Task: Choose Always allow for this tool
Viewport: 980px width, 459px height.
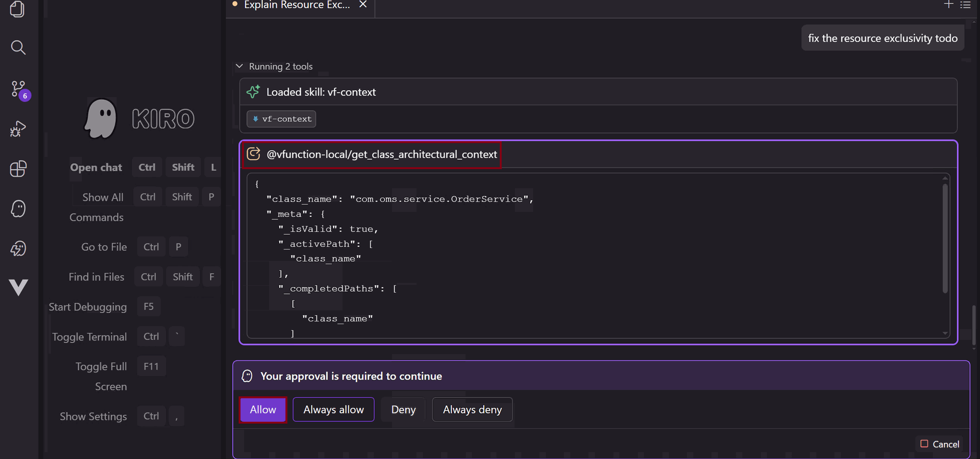Action: (334, 409)
